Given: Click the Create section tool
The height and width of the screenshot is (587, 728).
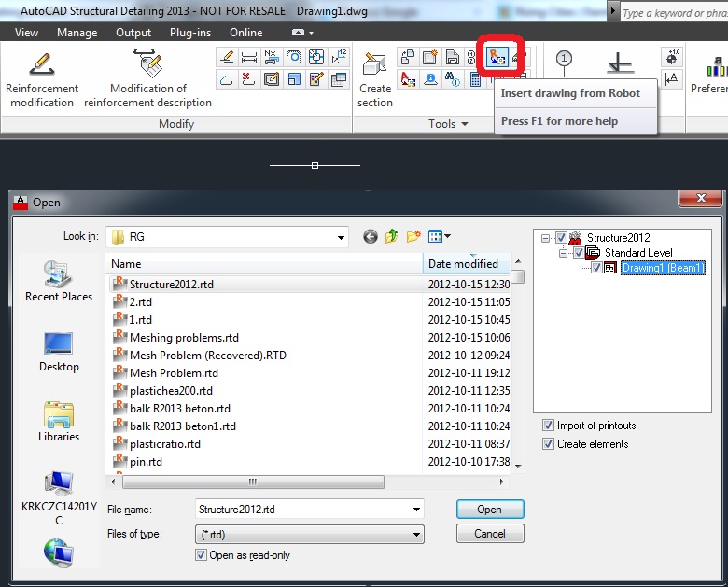Looking at the screenshot, I should coord(374,79).
